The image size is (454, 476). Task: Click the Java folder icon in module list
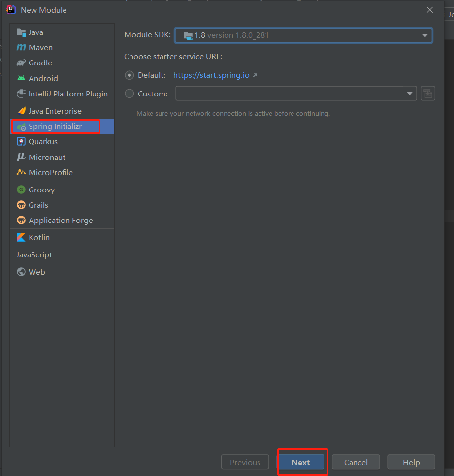pos(21,32)
